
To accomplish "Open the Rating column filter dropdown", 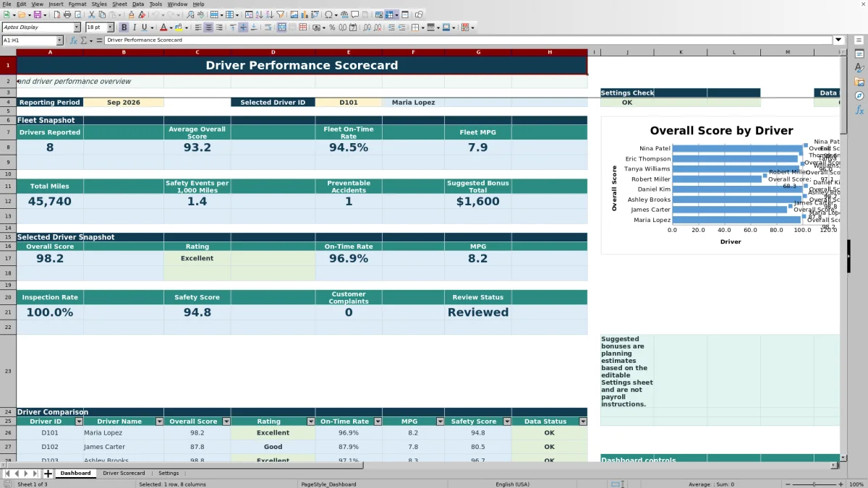I will [x=311, y=421].
